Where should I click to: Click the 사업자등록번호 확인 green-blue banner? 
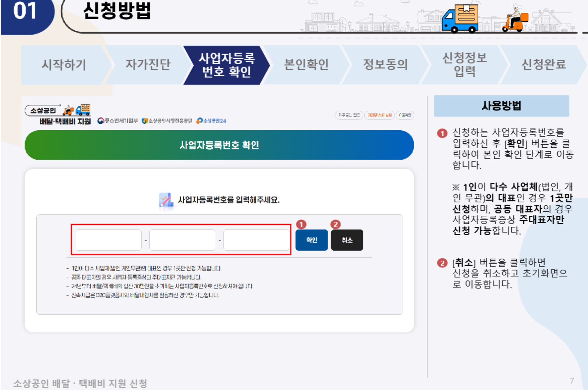coord(219,145)
